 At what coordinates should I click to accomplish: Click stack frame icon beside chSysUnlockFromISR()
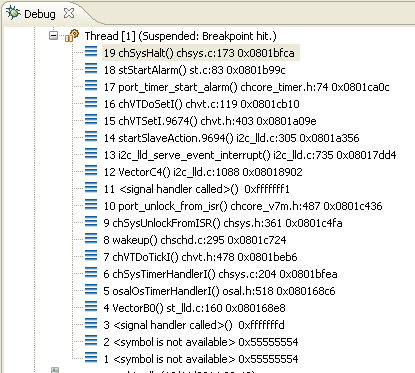point(91,221)
